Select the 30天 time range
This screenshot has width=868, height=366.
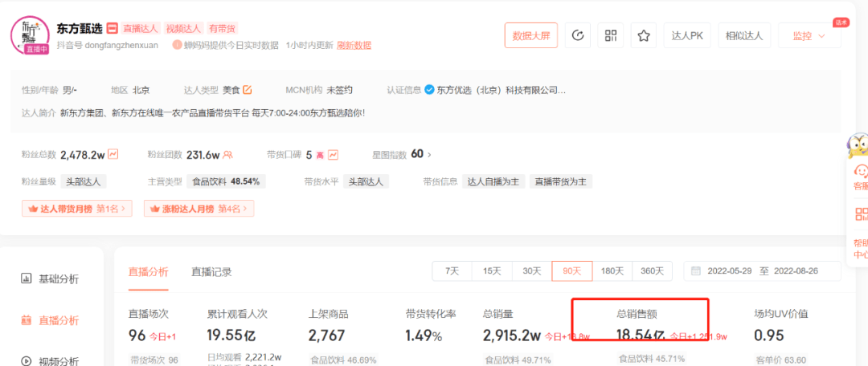click(x=532, y=271)
